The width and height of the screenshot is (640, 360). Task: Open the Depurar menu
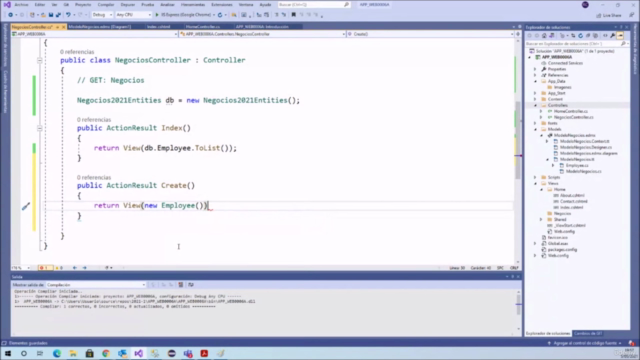tap(128, 4)
